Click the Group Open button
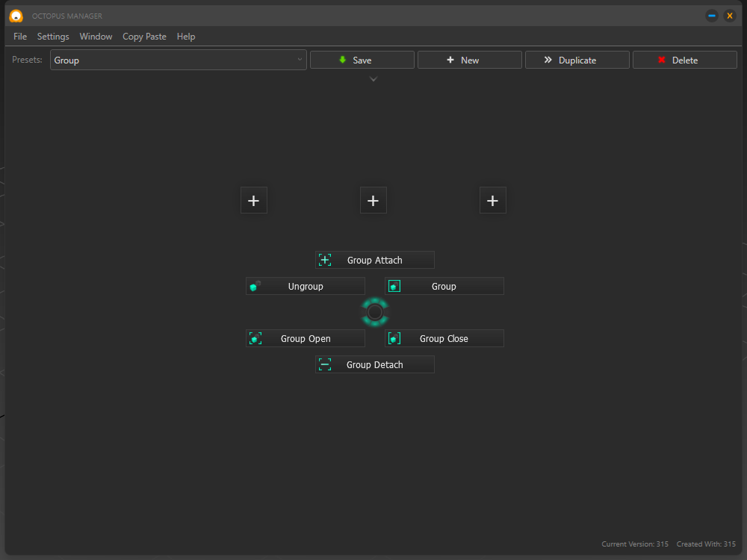The width and height of the screenshot is (747, 560). coord(306,338)
